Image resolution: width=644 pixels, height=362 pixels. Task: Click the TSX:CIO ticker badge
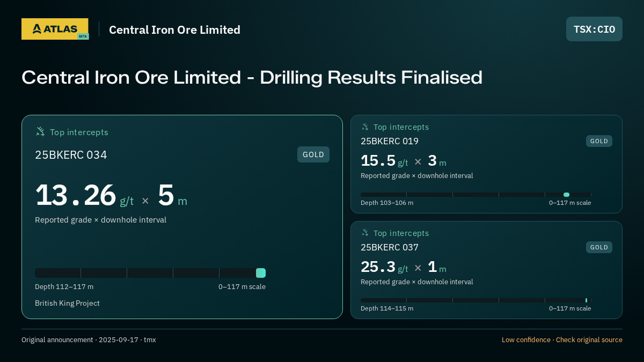click(594, 29)
